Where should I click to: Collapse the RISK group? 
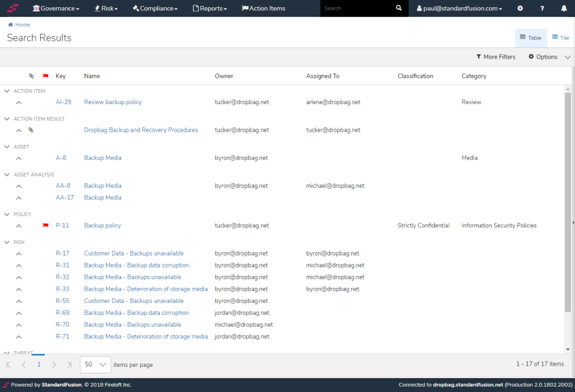(x=7, y=242)
